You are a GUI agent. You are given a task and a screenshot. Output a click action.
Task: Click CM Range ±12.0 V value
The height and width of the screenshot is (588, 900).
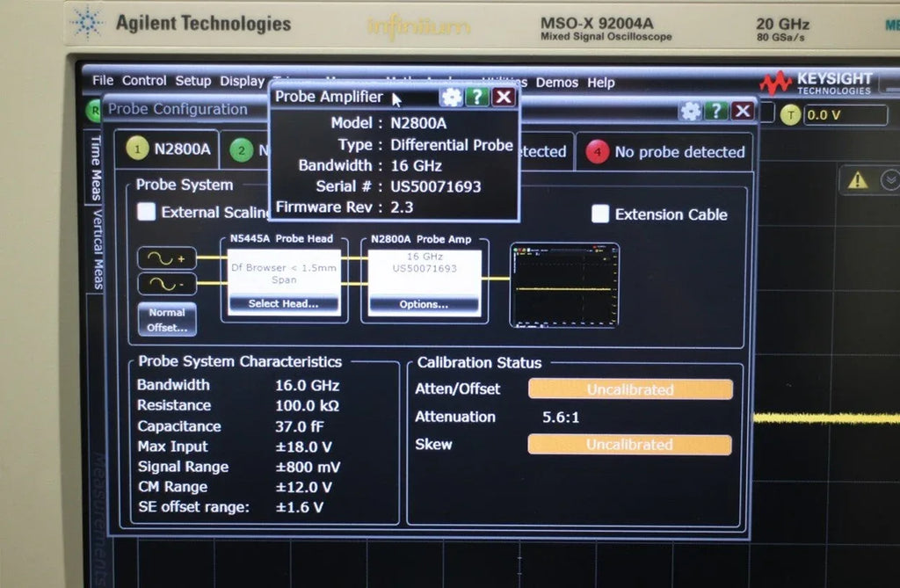[x=303, y=487]
